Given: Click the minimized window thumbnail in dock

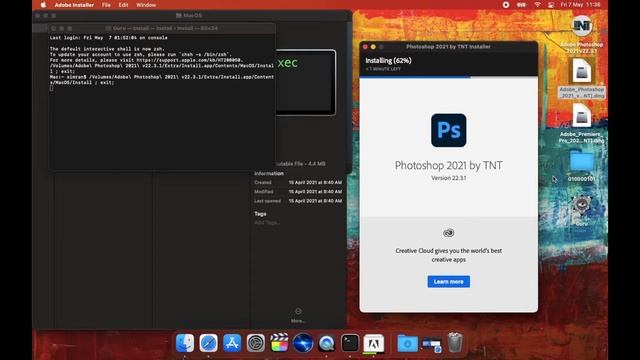Looking at the screenshot, I should (x=431, y=344).
